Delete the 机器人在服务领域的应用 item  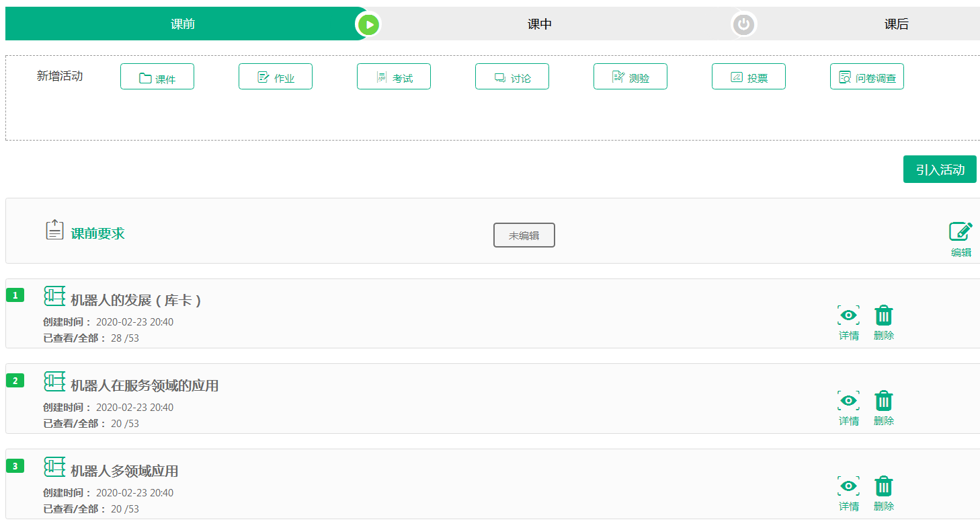(x=883, y=402)
